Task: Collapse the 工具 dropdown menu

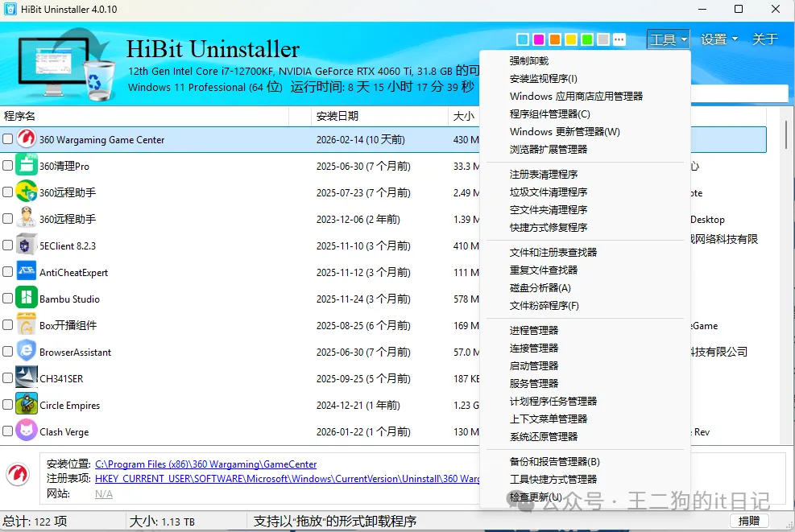Action: [669, 39]
